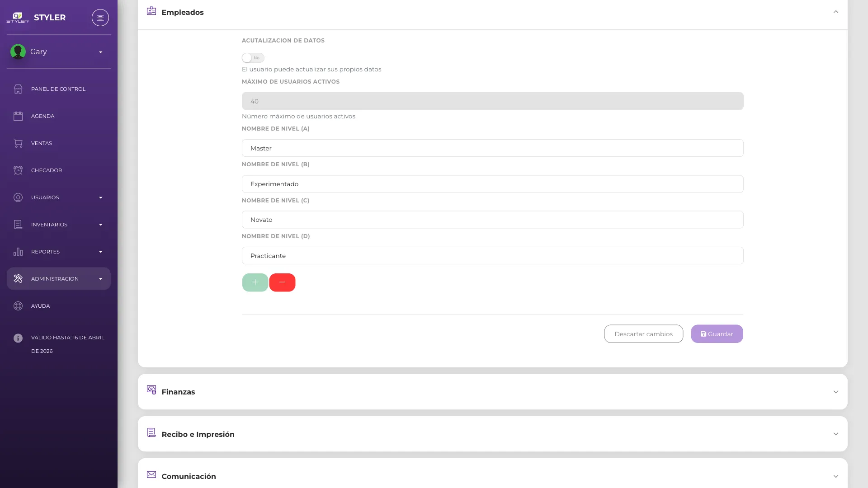The height and width of the screenshot is (488, 868).
Task: Click the Gary username text
Action: pos(38,52)
